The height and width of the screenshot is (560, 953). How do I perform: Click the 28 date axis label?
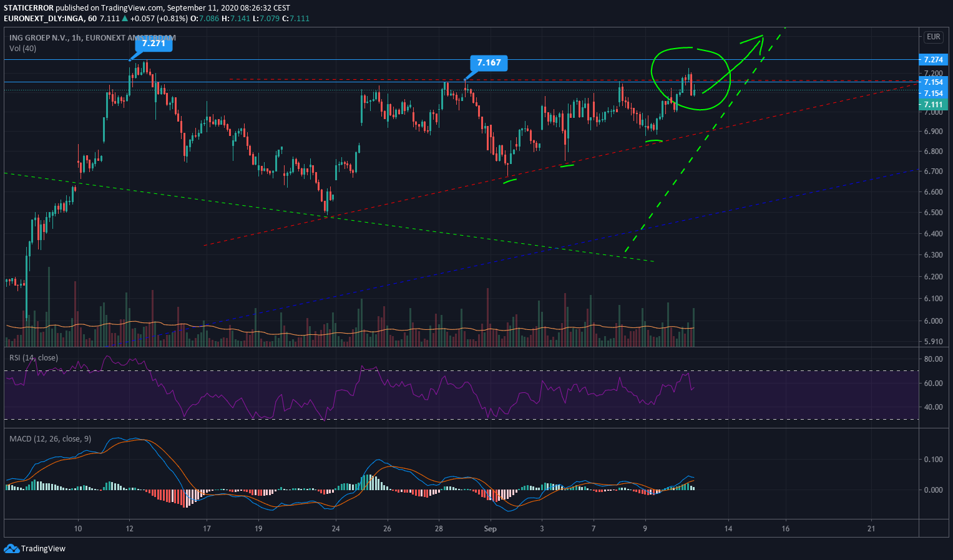(x=439, y=529)
